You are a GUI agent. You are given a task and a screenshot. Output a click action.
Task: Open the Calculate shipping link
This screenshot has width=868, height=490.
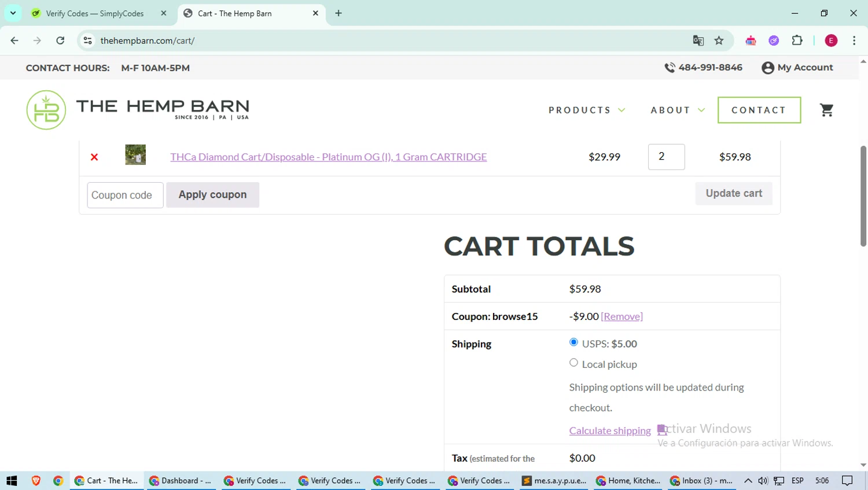[x=610, y=430]
